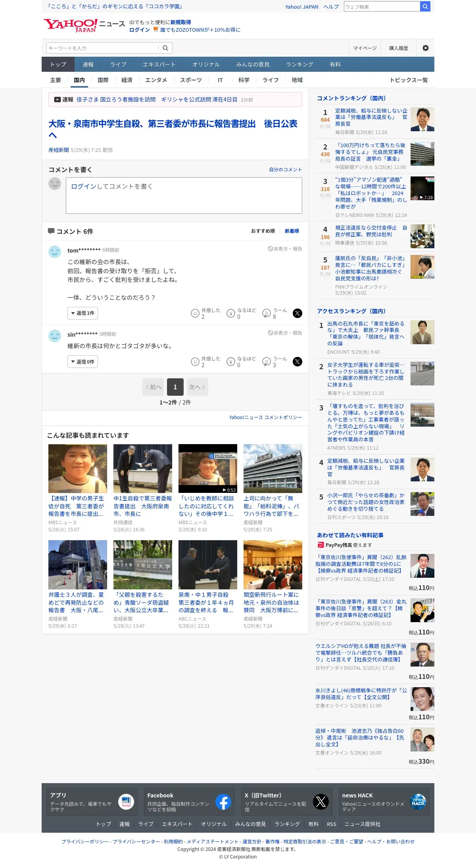Click the PayPay logo icon
Screen dimensions: 476x868
[x=321, y=545]
